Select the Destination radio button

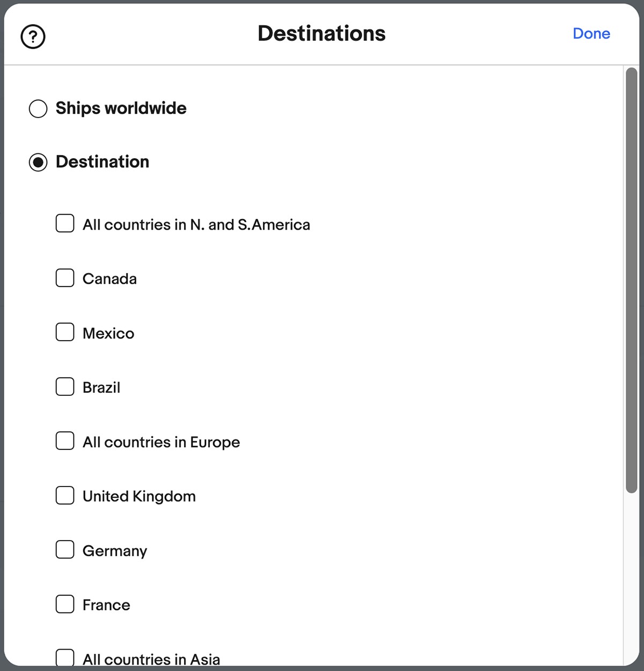(x=38, y=162)
